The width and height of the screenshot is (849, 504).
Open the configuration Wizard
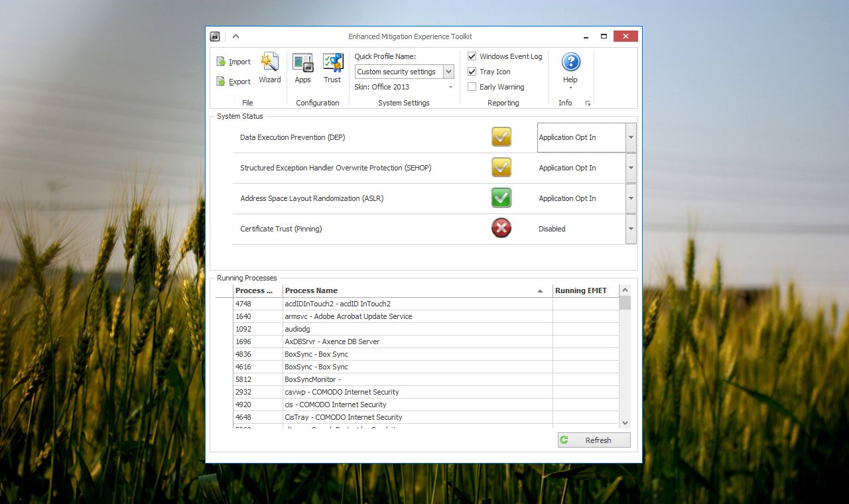click(269, 68)
